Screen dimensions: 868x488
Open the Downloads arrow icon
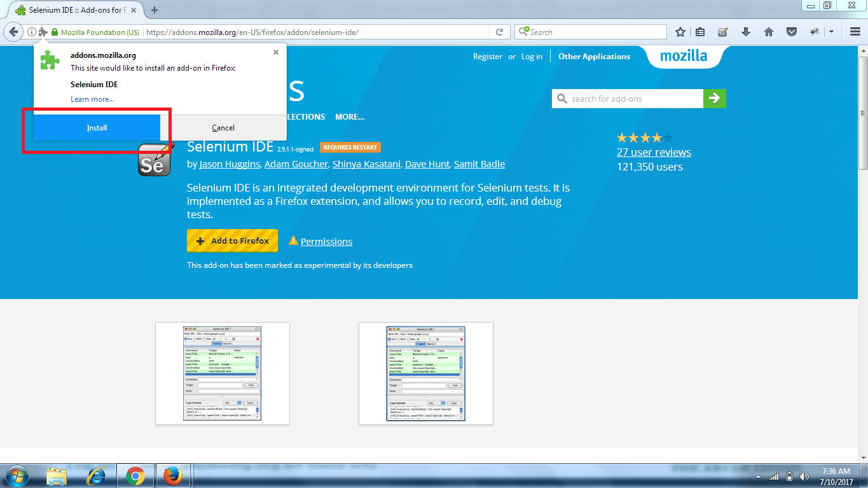(746, 32)
